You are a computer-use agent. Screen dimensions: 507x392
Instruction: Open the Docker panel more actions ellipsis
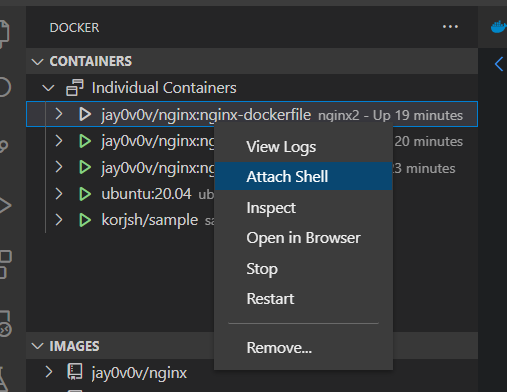450,27
